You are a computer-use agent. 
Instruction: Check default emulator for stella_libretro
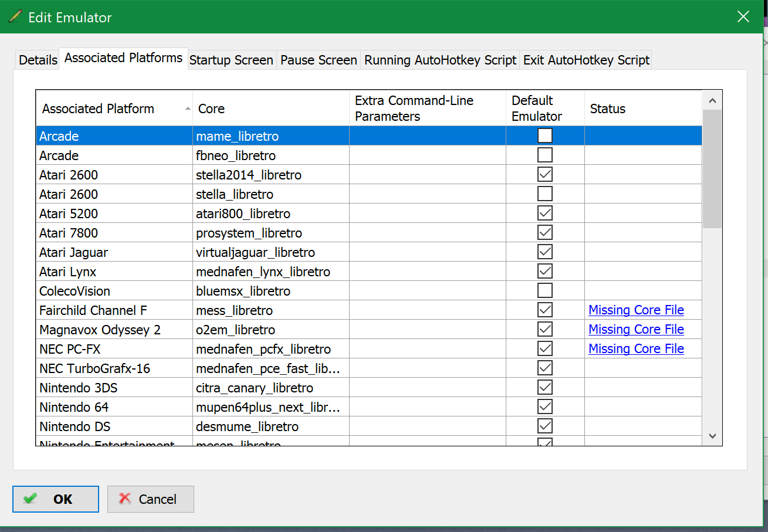(x=545, y=194)
